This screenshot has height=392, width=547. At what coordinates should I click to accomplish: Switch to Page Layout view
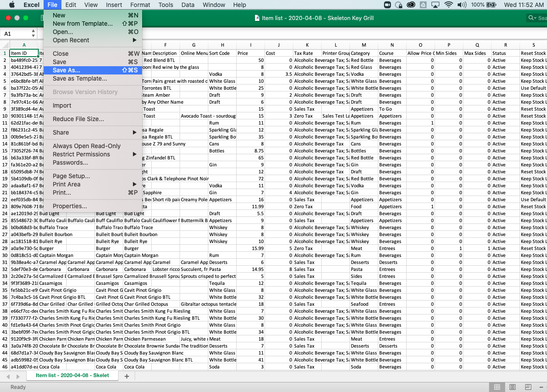[513, 387]
